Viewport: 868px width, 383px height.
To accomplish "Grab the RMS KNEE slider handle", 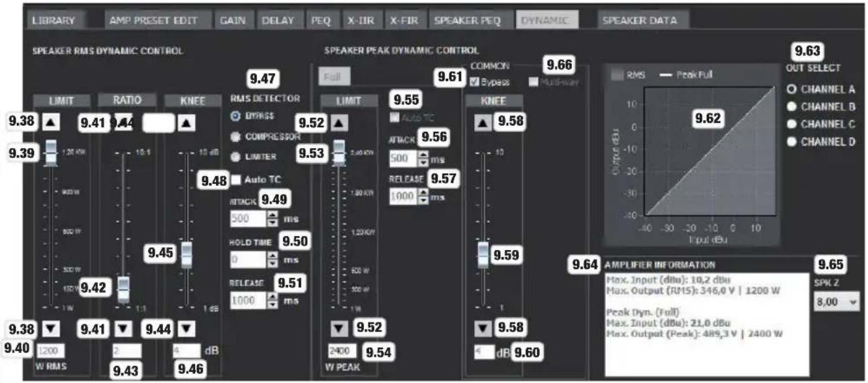I will point(187,254).
